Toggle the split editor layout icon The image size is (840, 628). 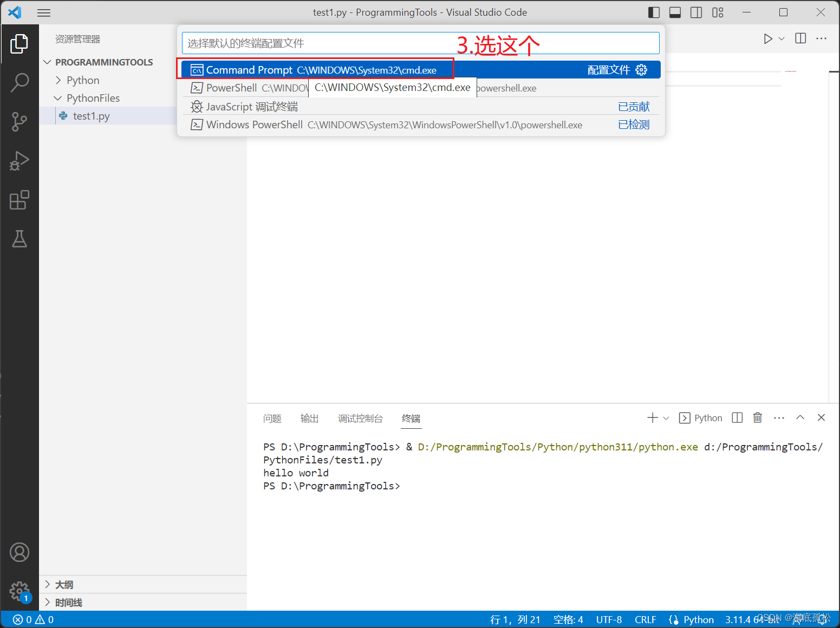click(800, 38)
